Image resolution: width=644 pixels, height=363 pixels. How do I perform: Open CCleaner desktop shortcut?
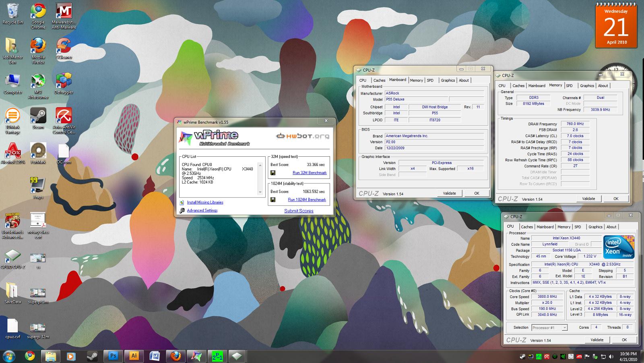pyautogui.click(x=64, y=49)
